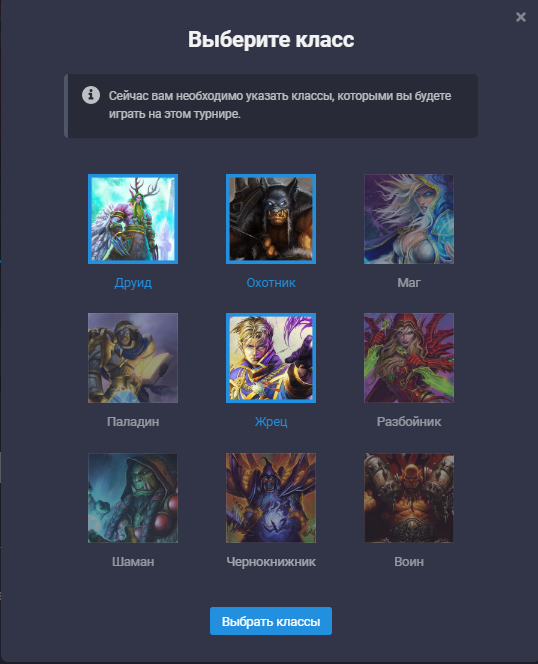Select the Mage class portrait
The height and width of the screenshot is (664, 538).
click(409, 219)
